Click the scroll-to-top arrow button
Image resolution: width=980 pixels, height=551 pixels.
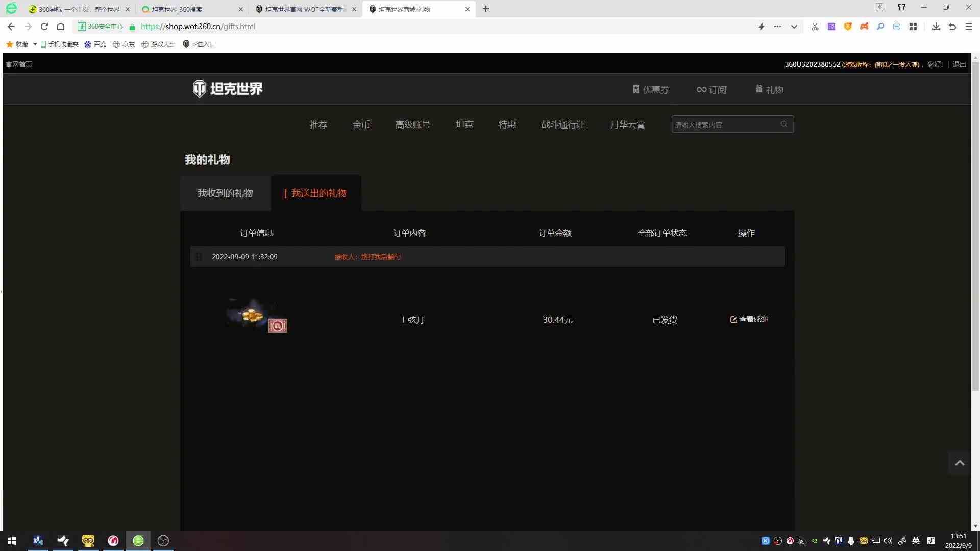[960, 463]
